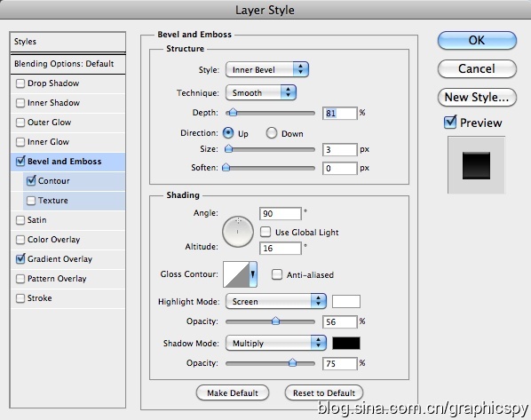The image size is (531, 420).
Task: Enable the Inner Glow checkbox
Action: (x=20, y=142)
